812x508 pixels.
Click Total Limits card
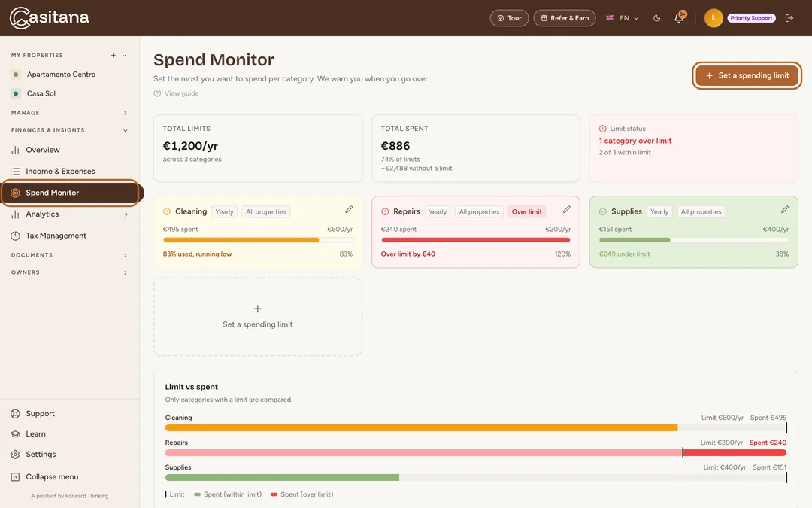coord(258,149)
